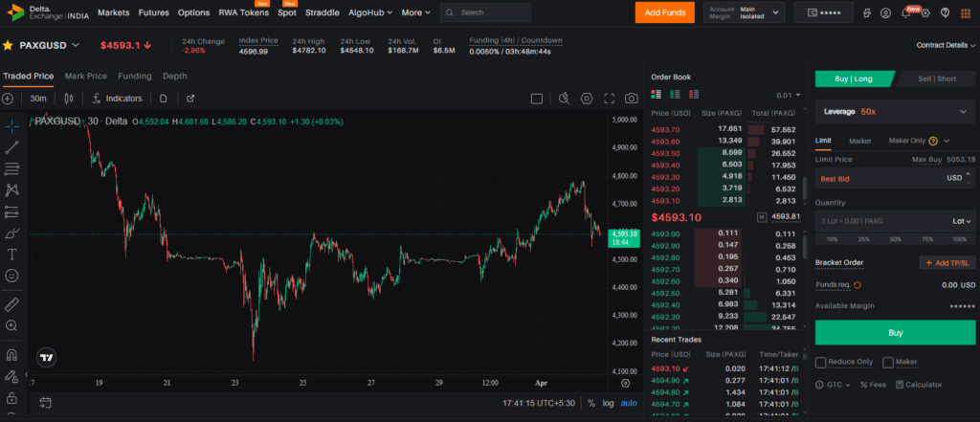Open the emoji icons tool
This screenshot has height=422, width=980.
11,276
